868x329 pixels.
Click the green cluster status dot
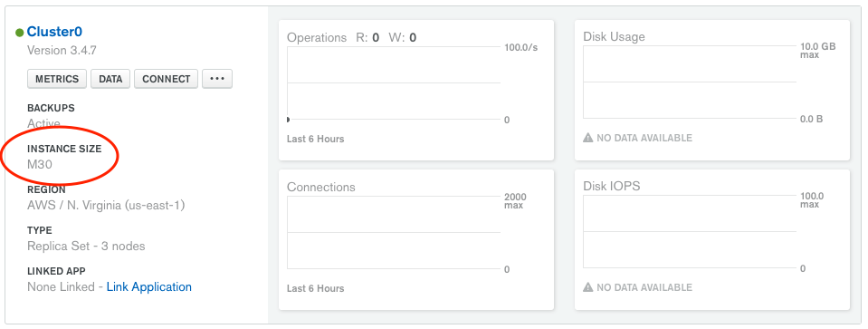point(19,33)
